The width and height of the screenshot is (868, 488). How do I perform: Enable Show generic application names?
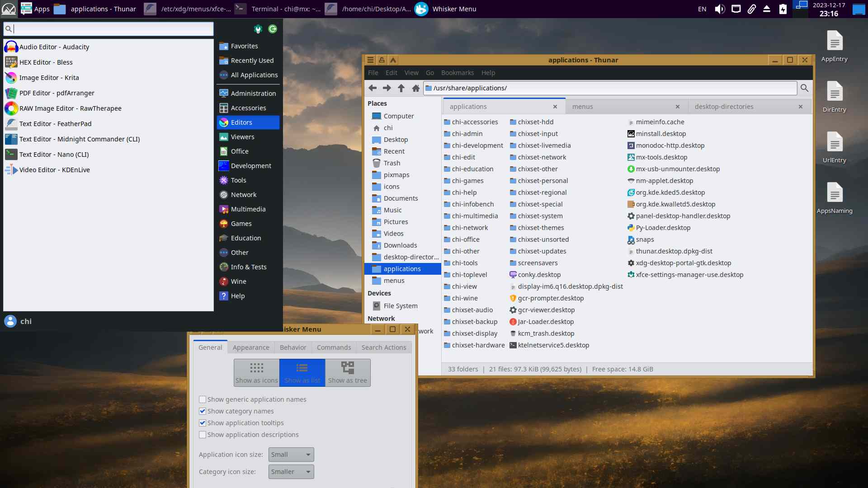pyautogui.click(x=203, y=399)
